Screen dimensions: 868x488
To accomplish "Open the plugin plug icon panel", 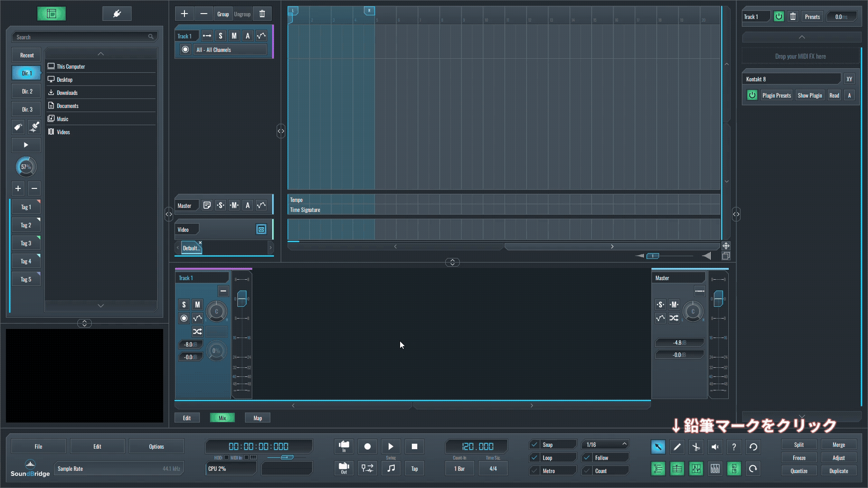I will coord(117,14).
